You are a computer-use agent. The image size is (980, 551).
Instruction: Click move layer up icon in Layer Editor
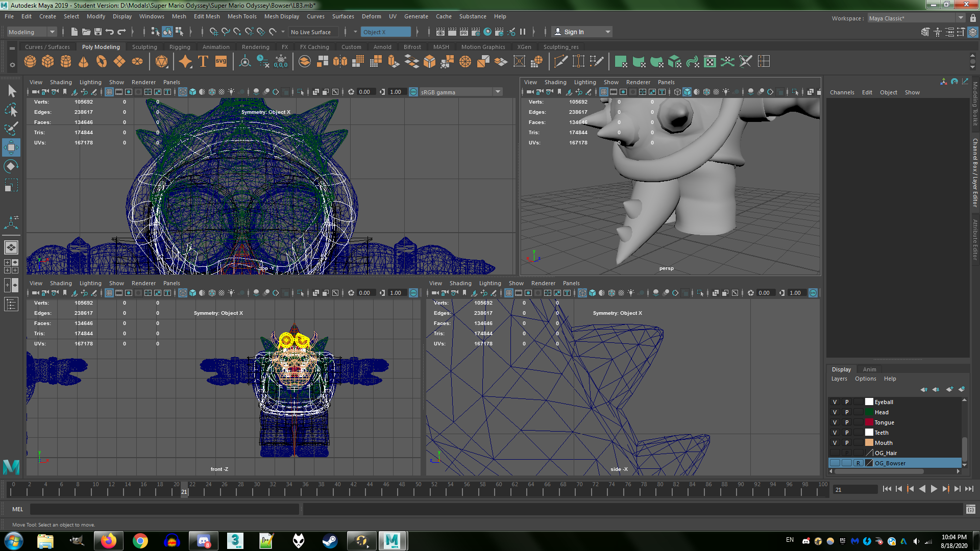pyautogui.click(x=924, y=389)
